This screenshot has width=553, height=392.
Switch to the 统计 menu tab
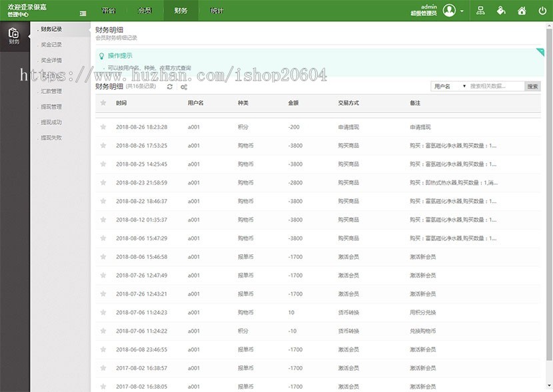[x=215, y=10]
